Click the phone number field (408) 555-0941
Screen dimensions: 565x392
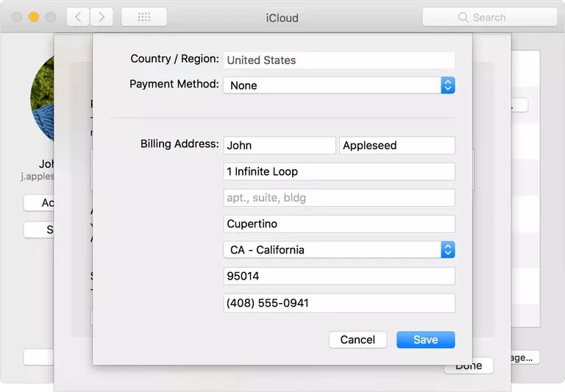click(x=338, y=303)
